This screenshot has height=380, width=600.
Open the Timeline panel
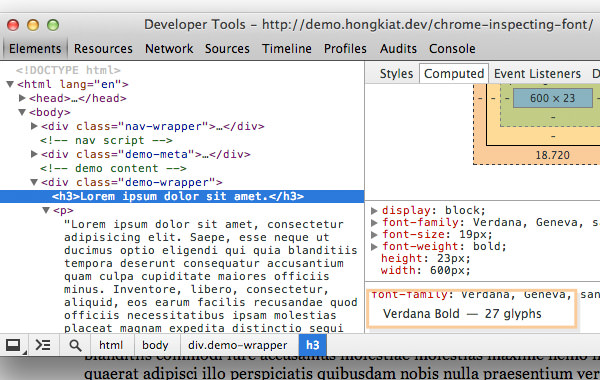click(x=287, y=49)
